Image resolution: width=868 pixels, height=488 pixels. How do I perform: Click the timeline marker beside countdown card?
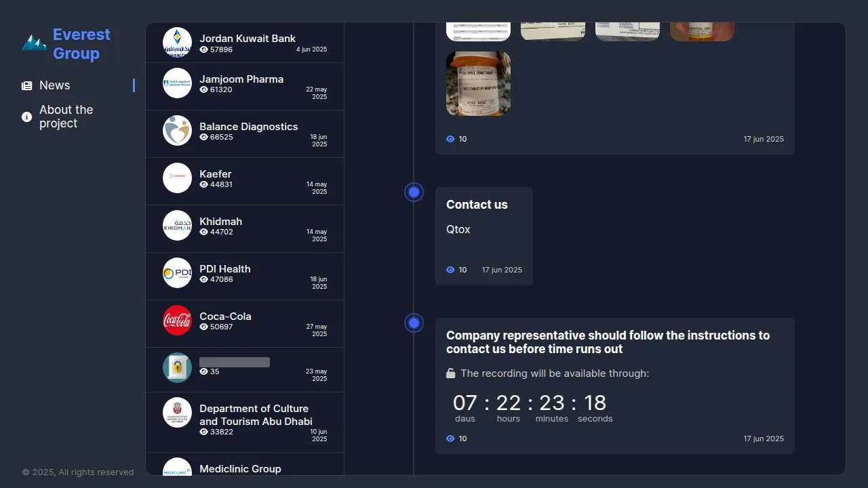[x=414, y=323]
